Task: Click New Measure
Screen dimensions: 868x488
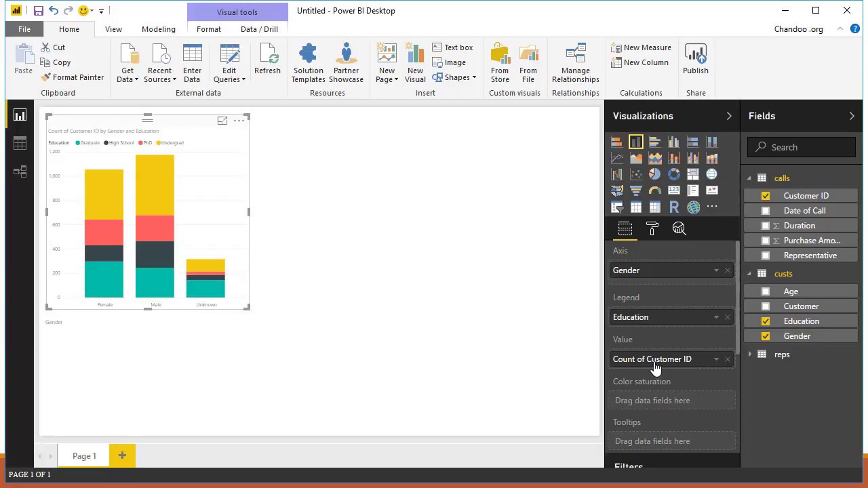Action: coord(641,47)
